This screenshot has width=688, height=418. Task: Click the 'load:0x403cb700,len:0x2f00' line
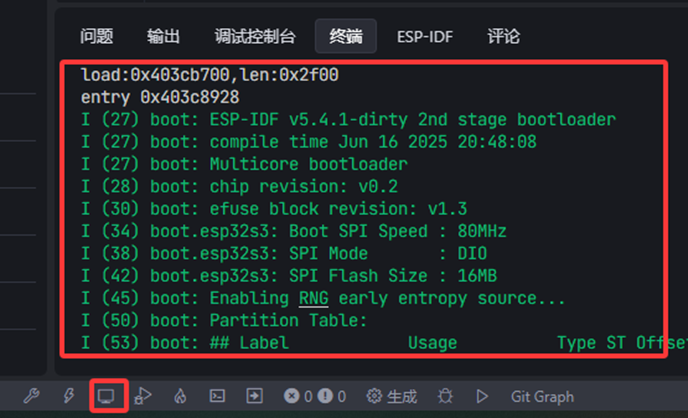pyautogui.click(x=210, y=75)
